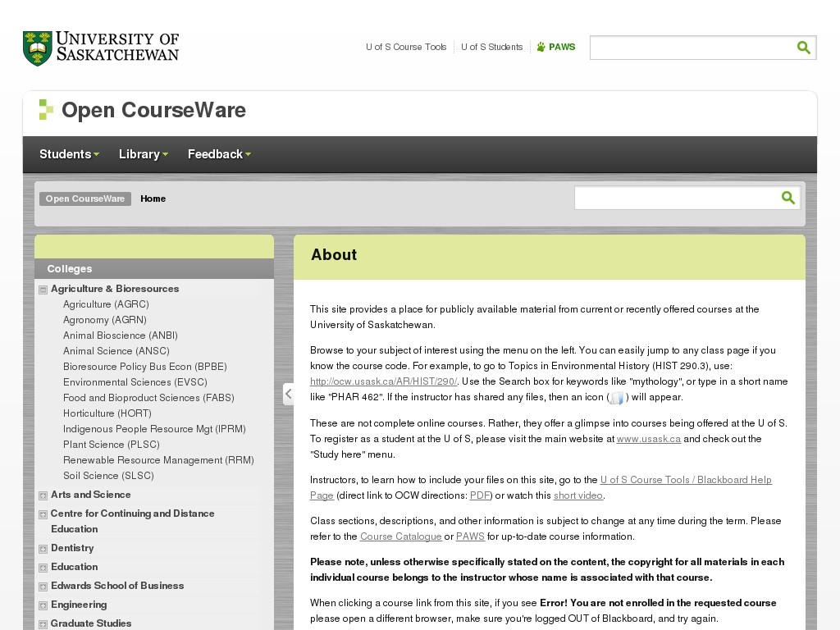Open the U of S Students link
This screenshot has height=630, width=840.
click(x=492, y=47)
